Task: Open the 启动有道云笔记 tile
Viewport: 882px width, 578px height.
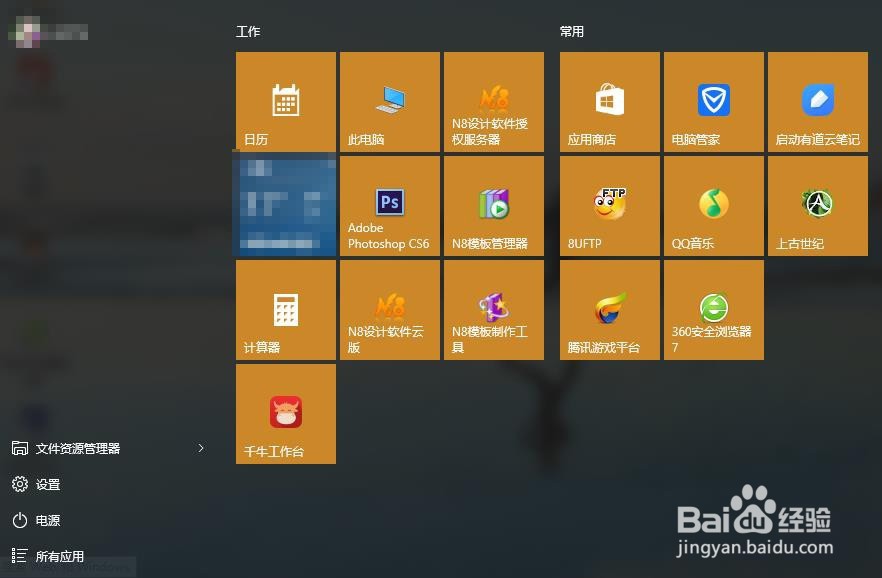Action: [x=818, y=102]
